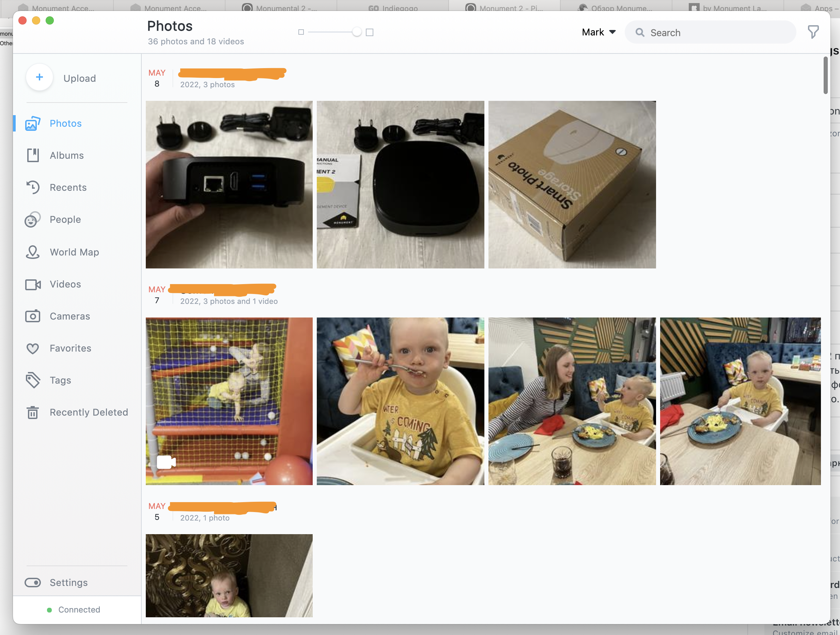The height and width of the screenshot is (635, 840).
Task: Open Cameras section
Action: [x=69, y=315]
